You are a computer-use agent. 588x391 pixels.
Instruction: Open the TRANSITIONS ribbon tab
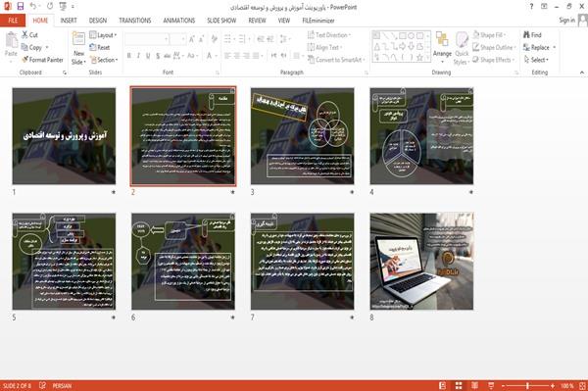coord(135,21)
